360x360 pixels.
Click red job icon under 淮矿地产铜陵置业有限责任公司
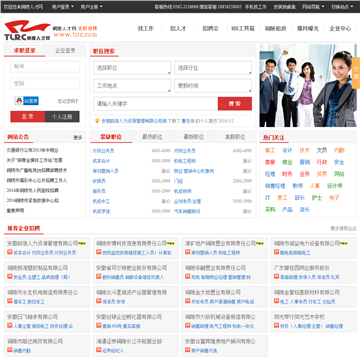click(188, 252)
